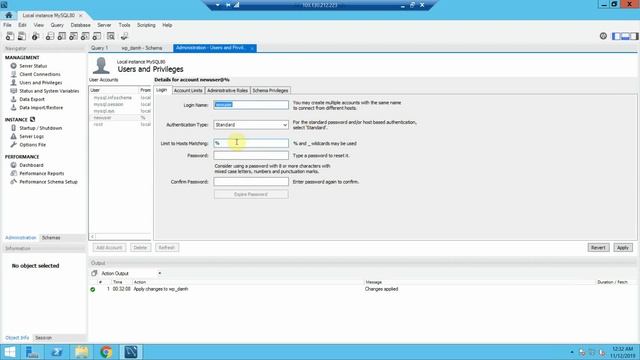
Task: Click the Instance section icon
Action: pos(33,119)
